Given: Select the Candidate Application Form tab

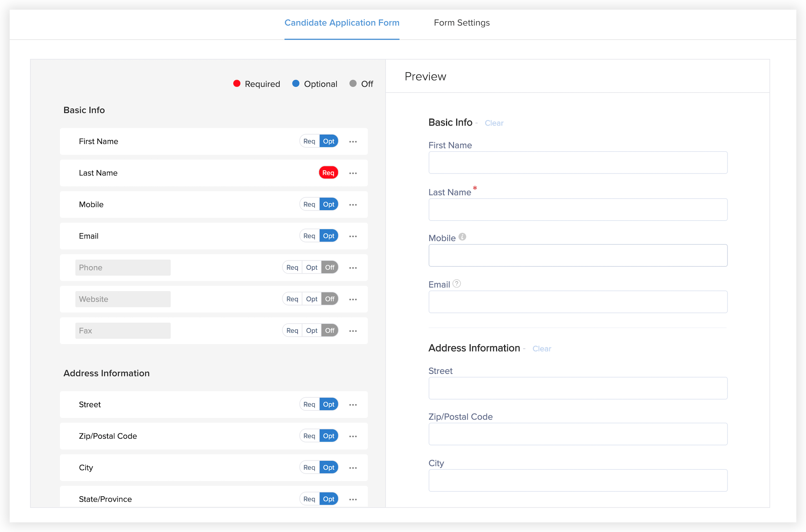Looking at the screenshot, I should point(342,23).
